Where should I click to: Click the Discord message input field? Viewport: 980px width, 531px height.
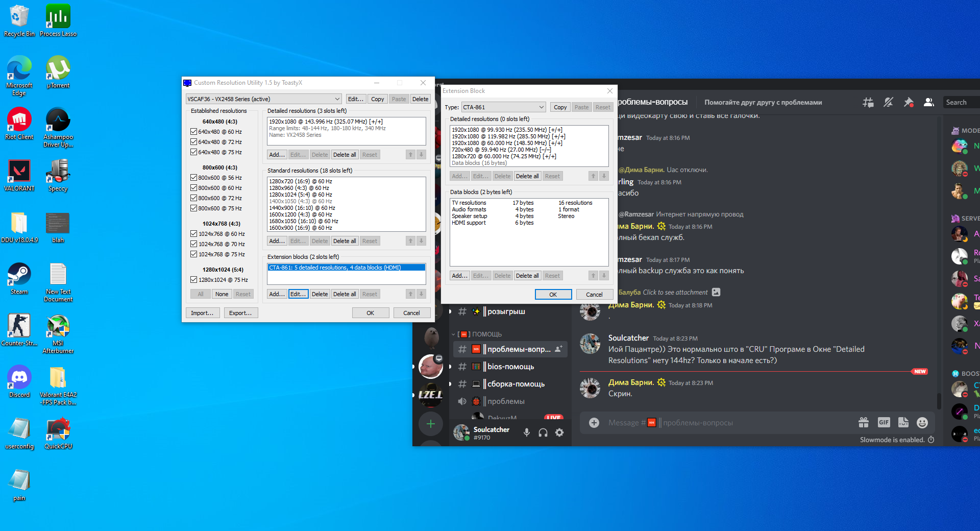(725, 423)
